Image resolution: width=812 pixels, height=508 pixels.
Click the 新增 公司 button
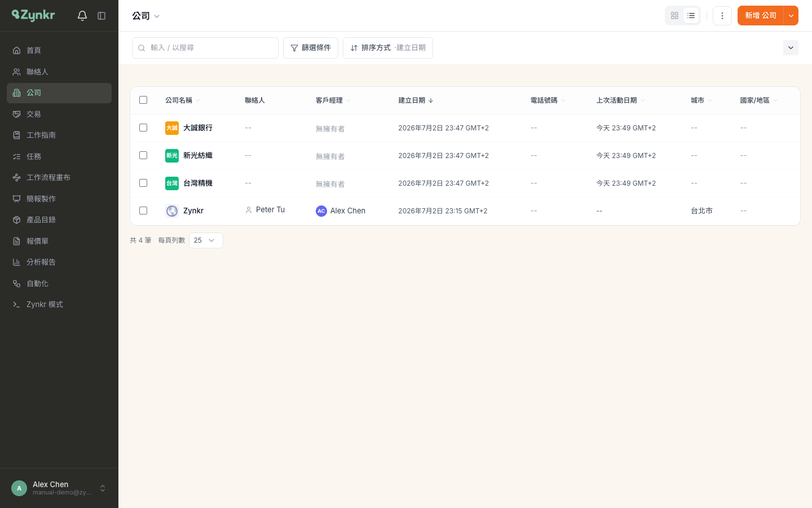pos(761,16)
